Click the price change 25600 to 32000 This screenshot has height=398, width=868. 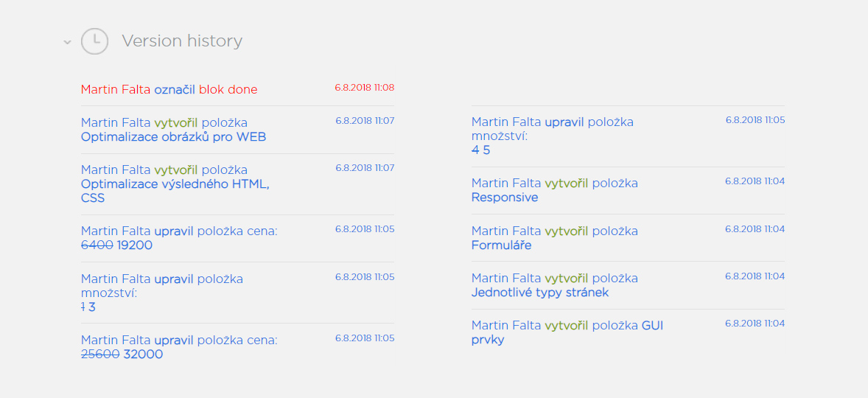tap(122, 355)
